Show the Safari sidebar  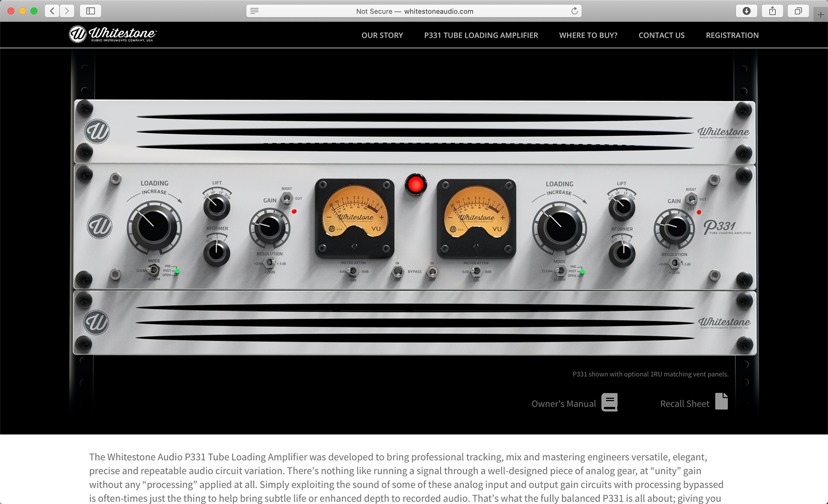pyautogui.click(x=91, y=11)
